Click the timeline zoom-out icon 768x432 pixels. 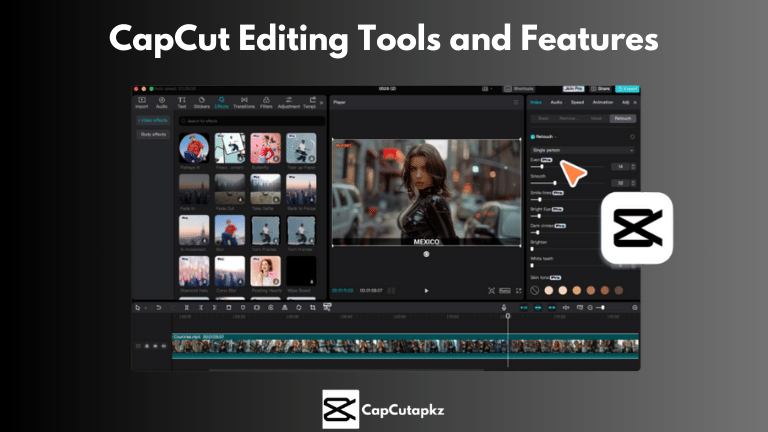(590, 308)
